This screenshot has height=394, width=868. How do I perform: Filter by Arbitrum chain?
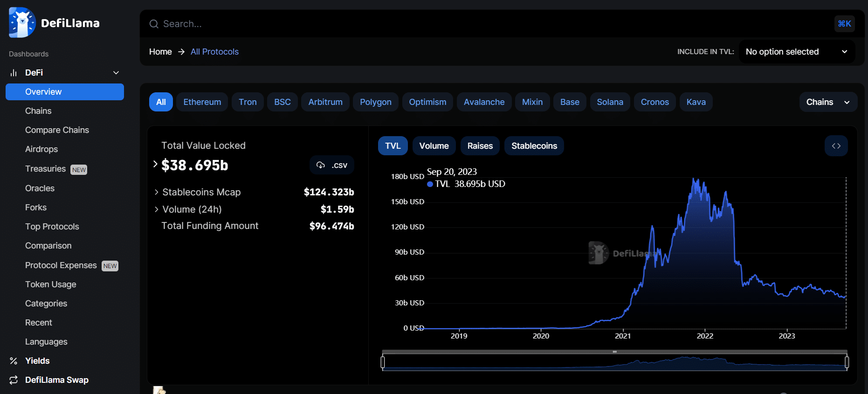(x=325, y=102)
